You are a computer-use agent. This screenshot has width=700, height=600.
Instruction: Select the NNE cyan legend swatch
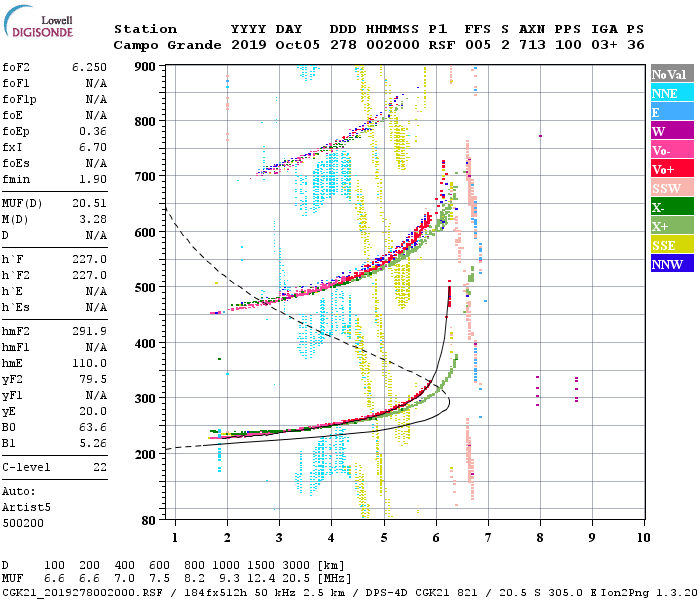coord(672,92)
